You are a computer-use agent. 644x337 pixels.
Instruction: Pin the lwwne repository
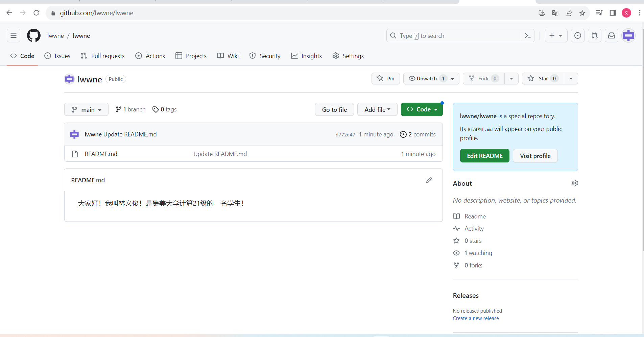coord(386,79)
